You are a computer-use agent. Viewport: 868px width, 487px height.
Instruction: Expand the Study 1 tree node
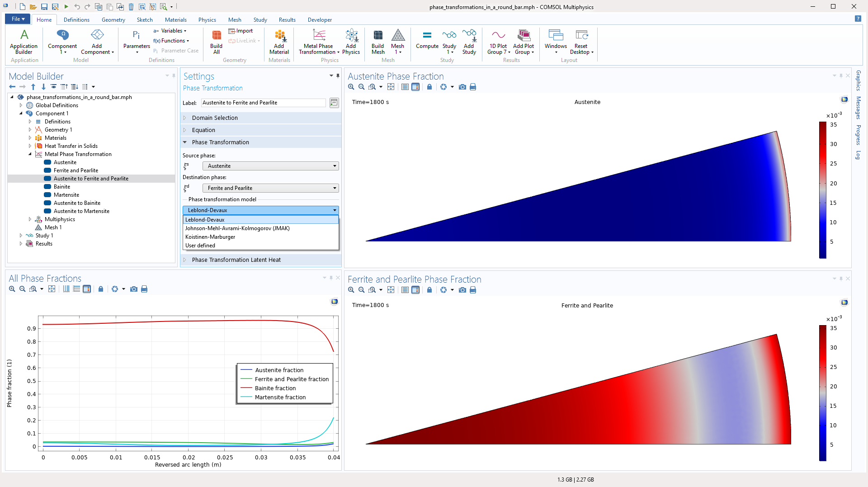click(21, 236)
